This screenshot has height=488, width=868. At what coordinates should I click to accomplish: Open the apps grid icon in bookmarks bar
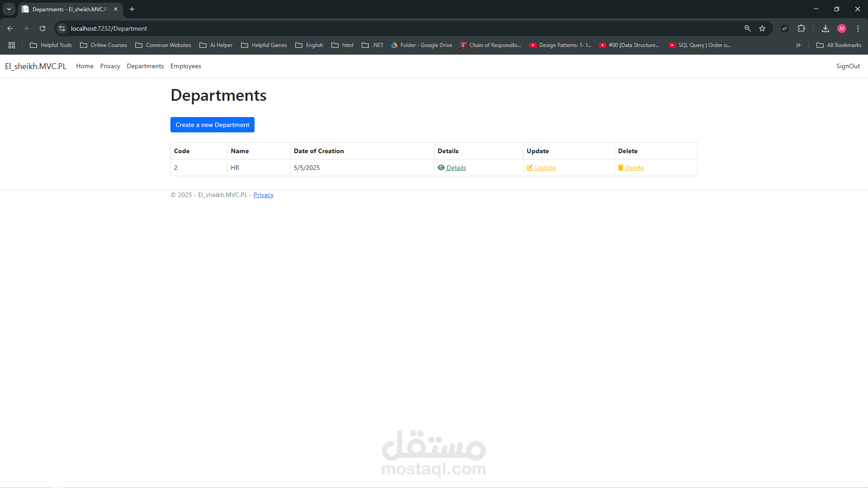click(x=12, y=45)
